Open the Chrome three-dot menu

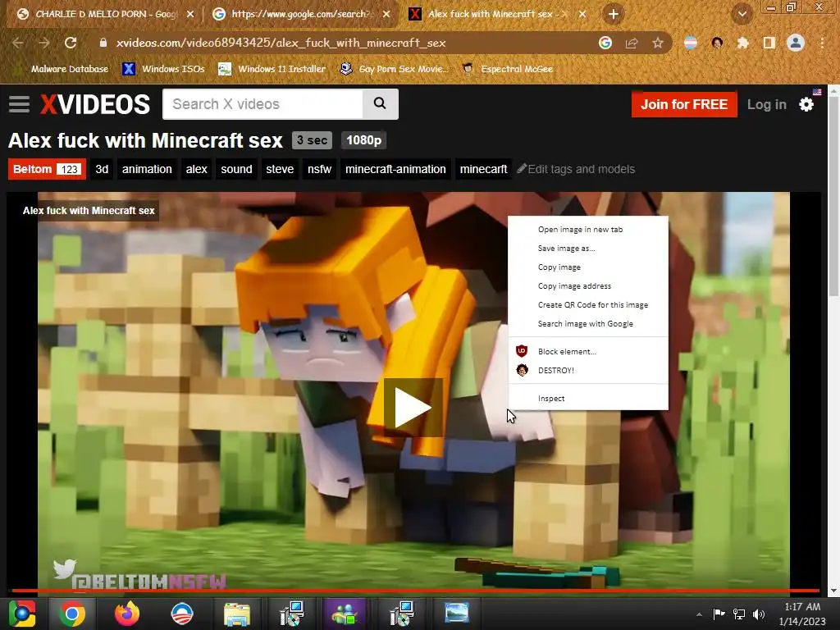(x=822, y=43)
